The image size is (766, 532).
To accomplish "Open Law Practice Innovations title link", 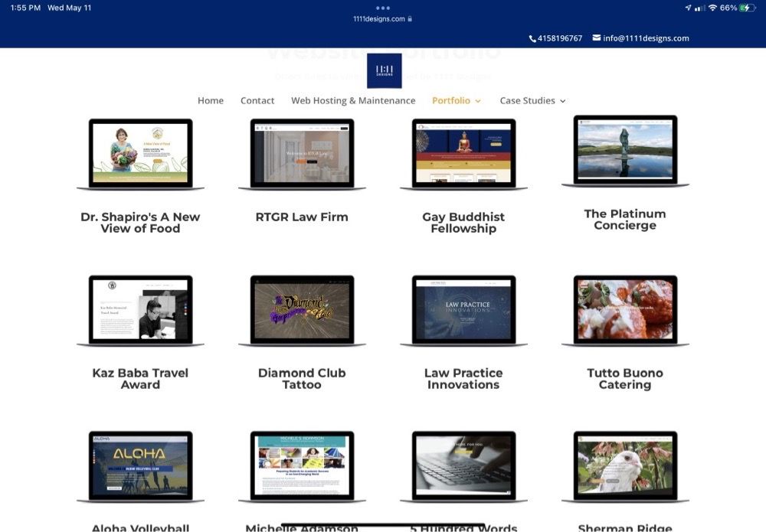I will [463, 379].
